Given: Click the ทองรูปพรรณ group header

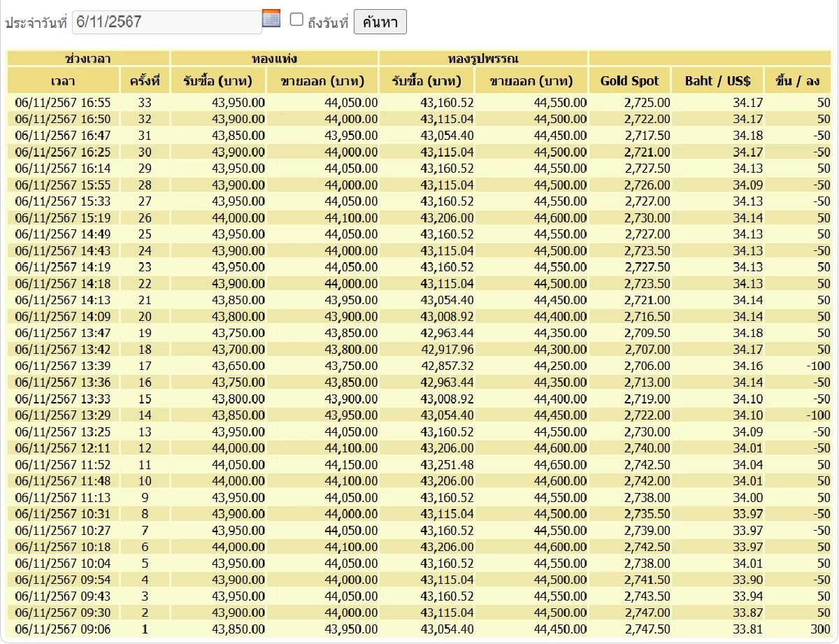Looking at the screenshot, I should click(x=484, y=59).
